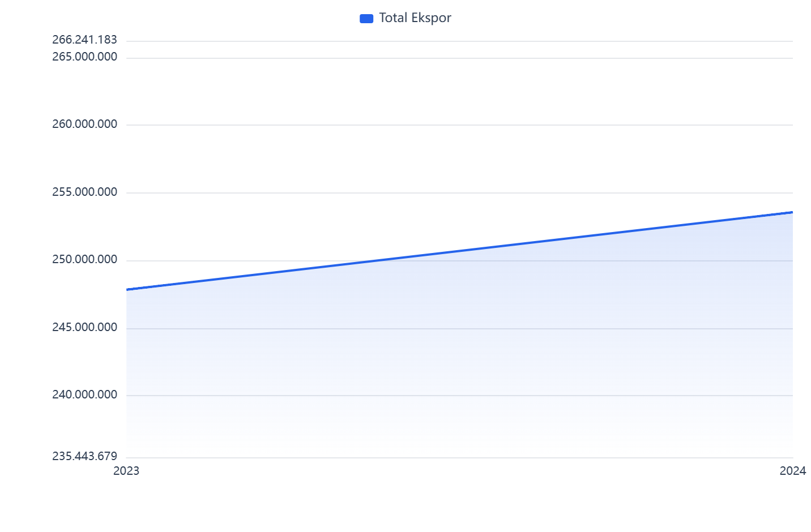This screenshot has height=532, width=811.
Task: Click the 2023 x-axis label
Action: (126, 471)
